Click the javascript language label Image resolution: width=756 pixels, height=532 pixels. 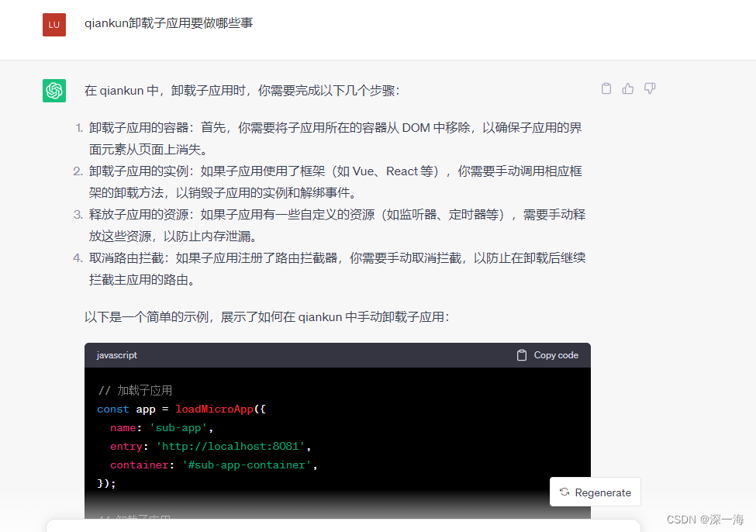pyautogui.click(x=116, y=355)
